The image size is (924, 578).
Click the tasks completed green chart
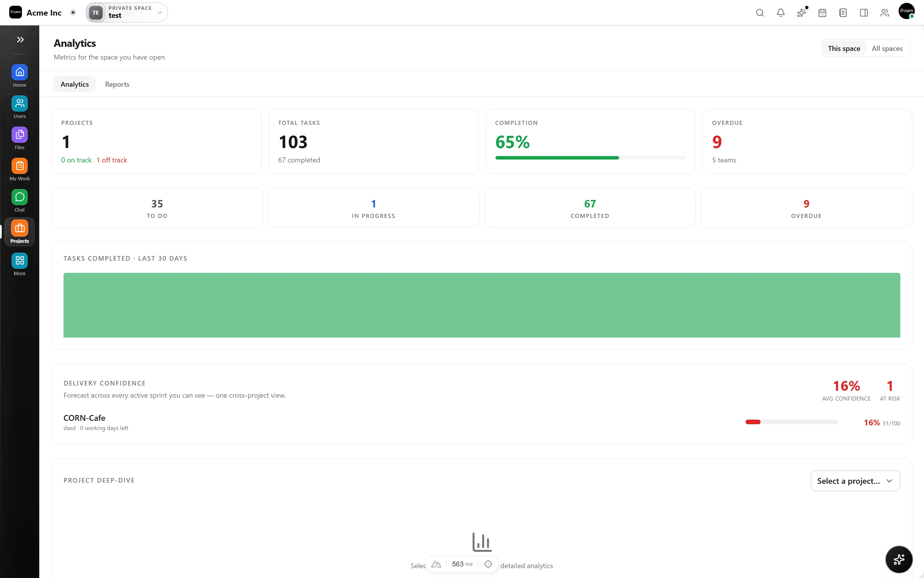coord(481,305)
